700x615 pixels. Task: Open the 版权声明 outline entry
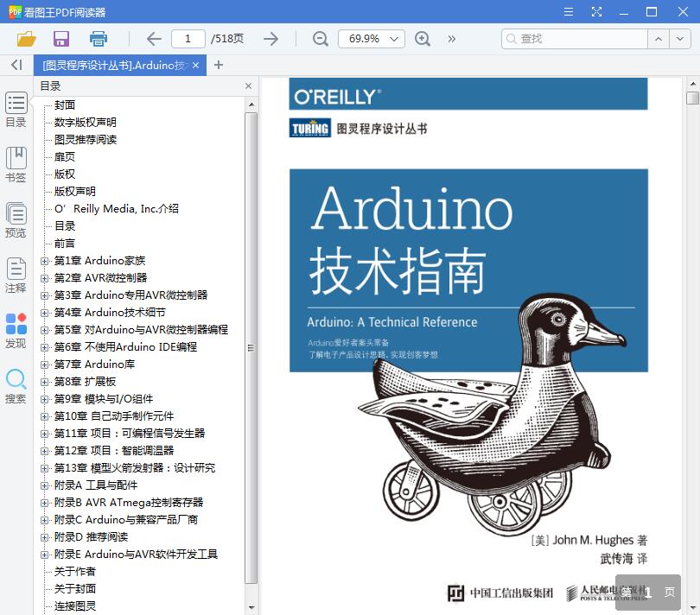tap(75, 192)
